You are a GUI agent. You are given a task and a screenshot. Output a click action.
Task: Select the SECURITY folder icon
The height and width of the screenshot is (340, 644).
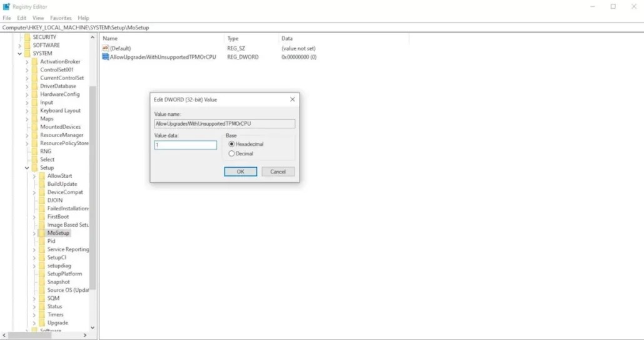click(27, 37)
